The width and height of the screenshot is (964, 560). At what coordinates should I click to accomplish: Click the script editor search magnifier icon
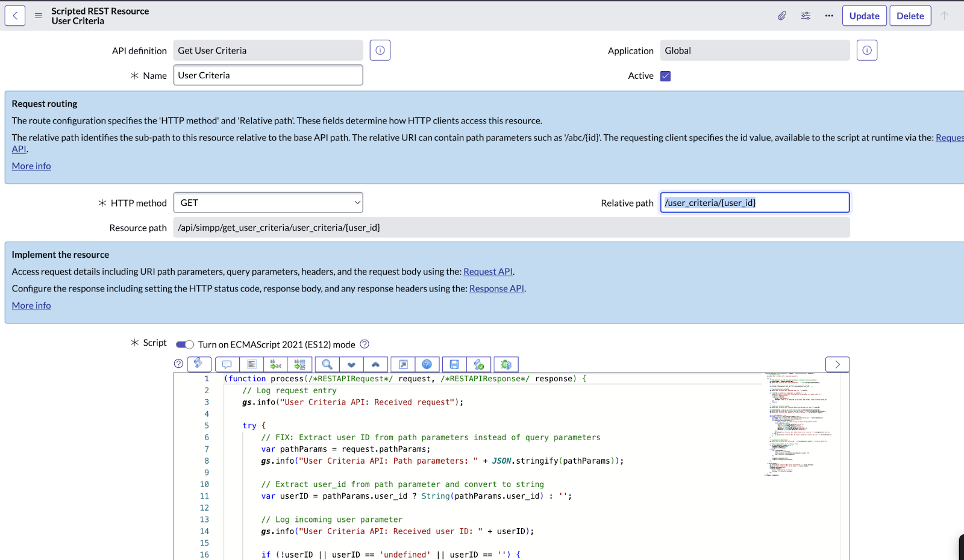pos(327,364)
